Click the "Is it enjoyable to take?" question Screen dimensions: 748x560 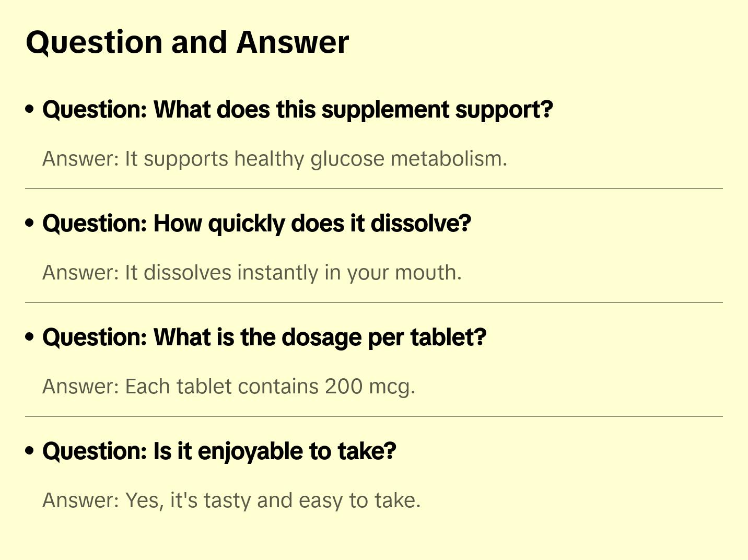[219, 451]
